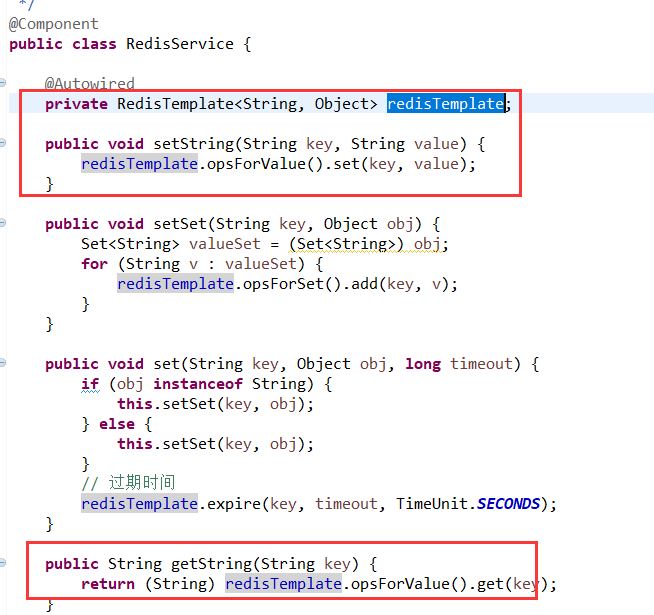Click the long keyword in set declaration
654x615 pixels.
[423, 364]
